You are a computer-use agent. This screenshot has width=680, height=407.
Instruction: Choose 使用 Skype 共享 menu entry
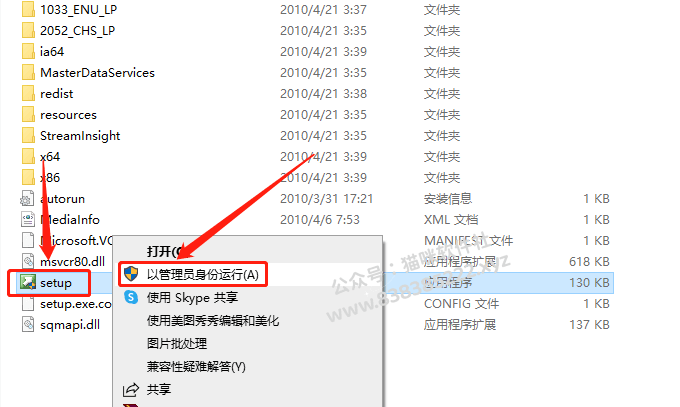tap(192, 298)
